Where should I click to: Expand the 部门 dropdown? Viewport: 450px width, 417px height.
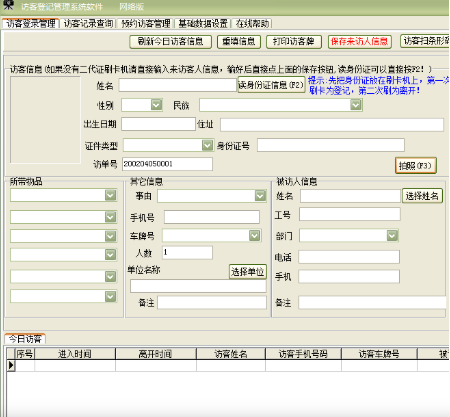pyautogui.click(x=392, y=235)
